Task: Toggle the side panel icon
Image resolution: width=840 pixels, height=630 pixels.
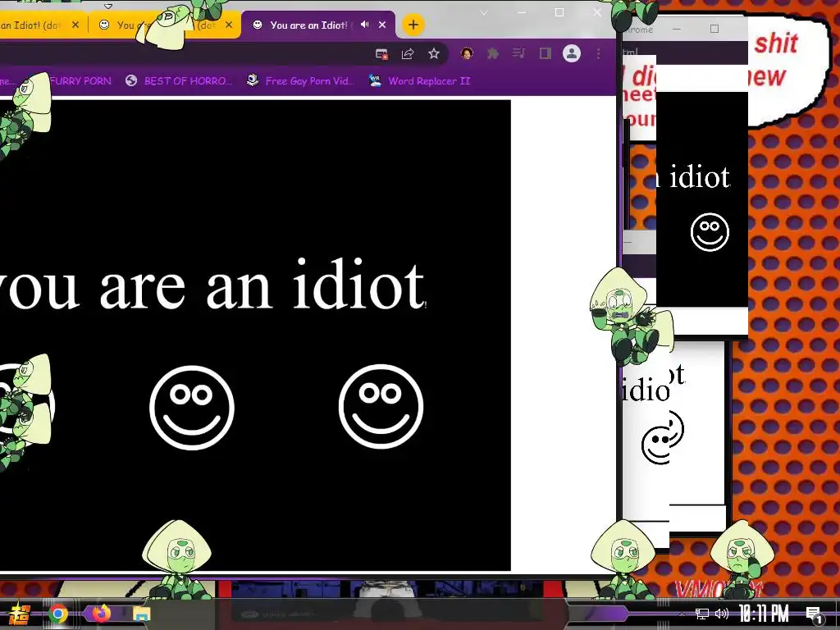Action: (x=545, y=53)
